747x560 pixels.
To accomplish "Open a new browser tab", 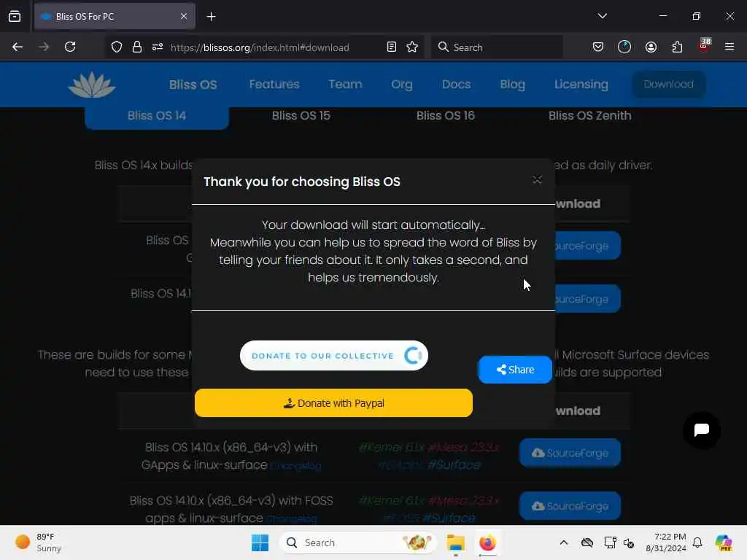I will [x=211, y=17].
